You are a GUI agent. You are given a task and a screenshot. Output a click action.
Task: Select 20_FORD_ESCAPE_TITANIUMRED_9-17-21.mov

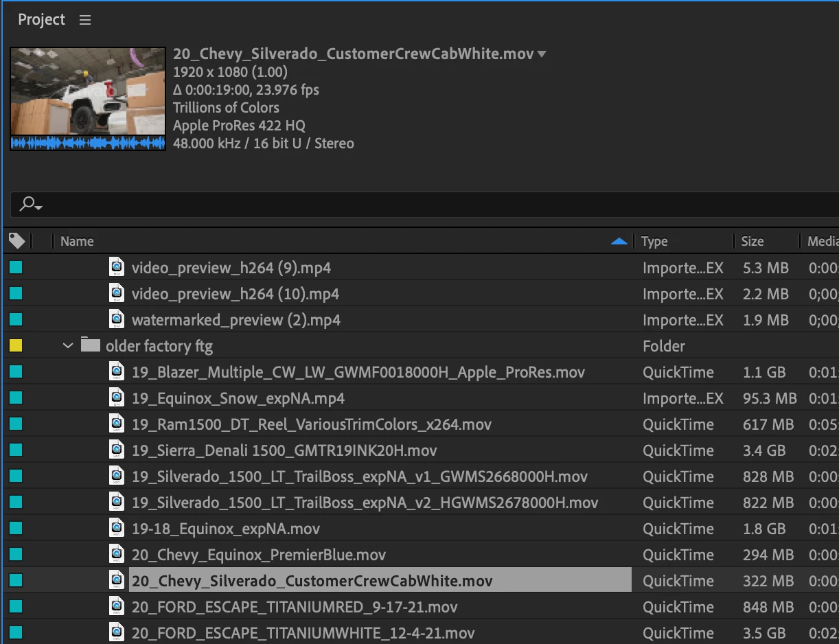pyautogui.click(x=295, y=607)
